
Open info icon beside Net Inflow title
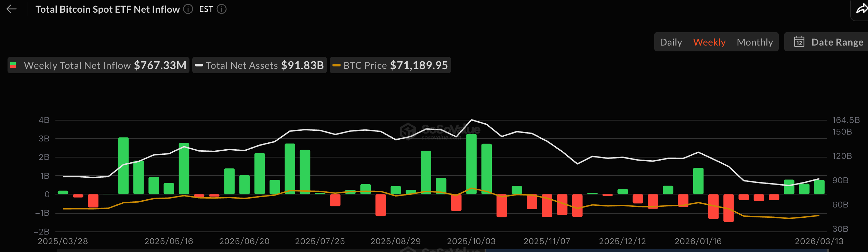(188, 9)
